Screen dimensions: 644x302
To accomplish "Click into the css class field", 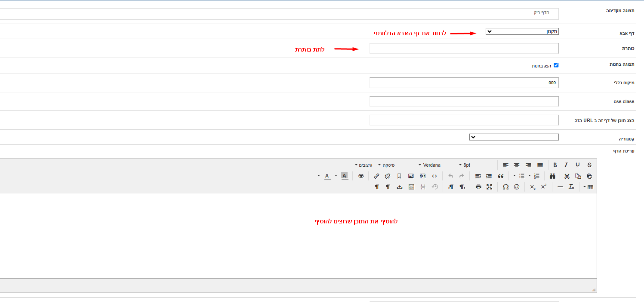I will (464, 101).
